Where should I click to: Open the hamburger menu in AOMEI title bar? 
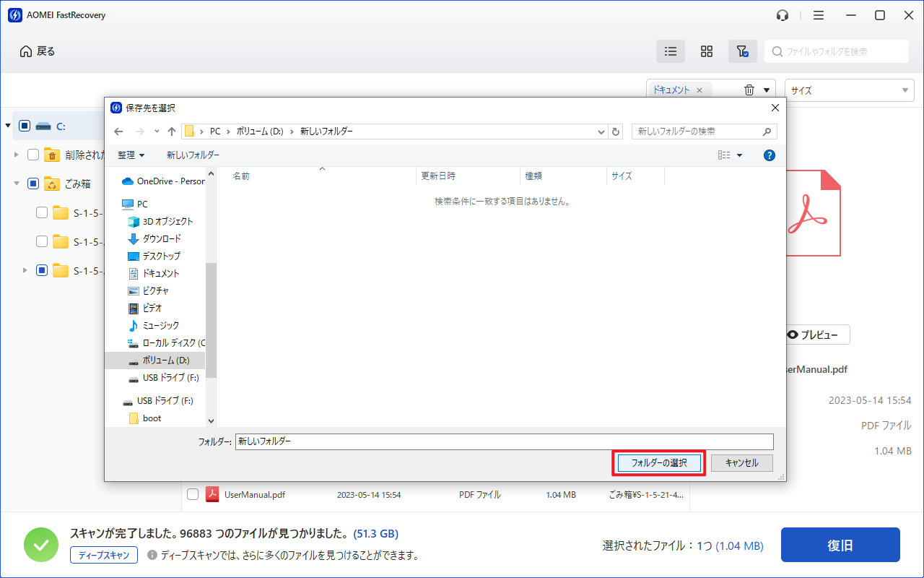pyautogui.click(x=819, y=15)
